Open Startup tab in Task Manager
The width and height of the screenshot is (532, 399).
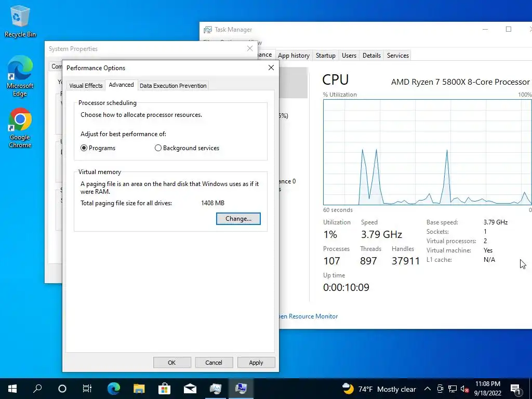[x=325, y=55]
